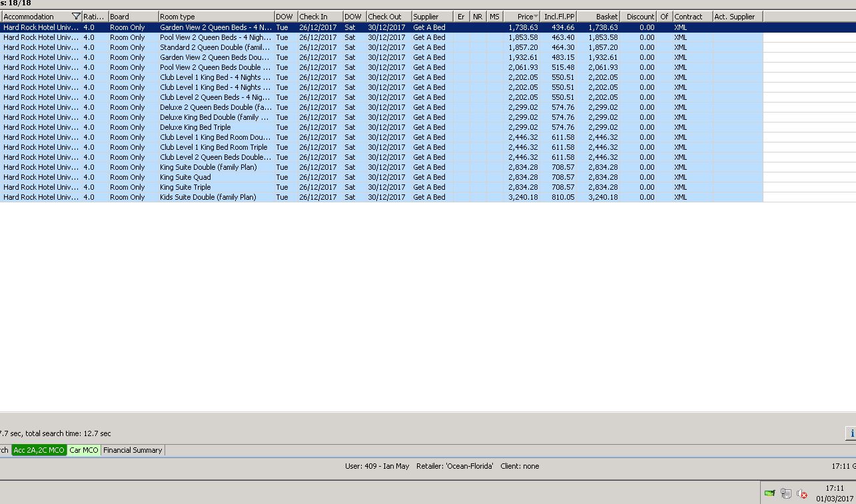856x504 pixels.
Task: Select the Club Level 2 Queen Beds - 4 Nig... row
Action: 381,97
